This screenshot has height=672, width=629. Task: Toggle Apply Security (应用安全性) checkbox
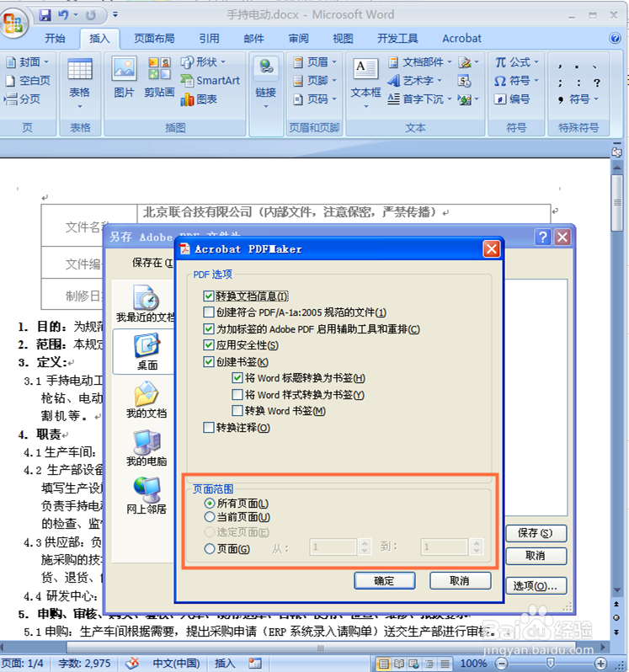tap(209, 345)
